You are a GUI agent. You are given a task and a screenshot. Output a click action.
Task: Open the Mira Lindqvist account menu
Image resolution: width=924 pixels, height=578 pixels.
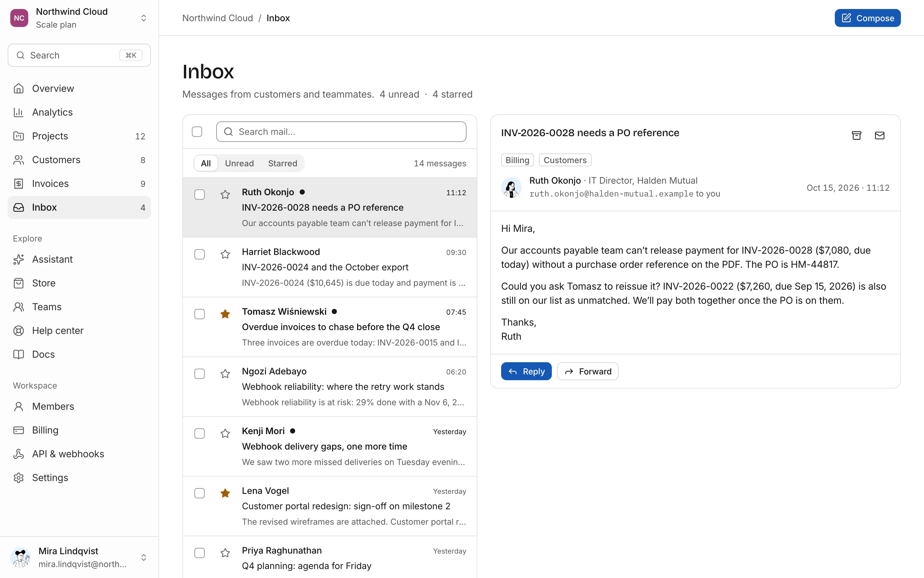pyautogui.click(x=79, y=557)
